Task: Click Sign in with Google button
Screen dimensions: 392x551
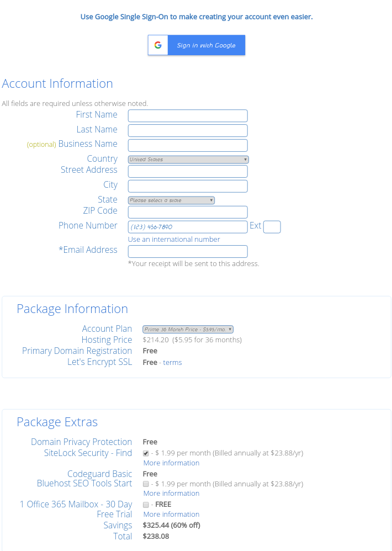Action: (x=206, y=45)
